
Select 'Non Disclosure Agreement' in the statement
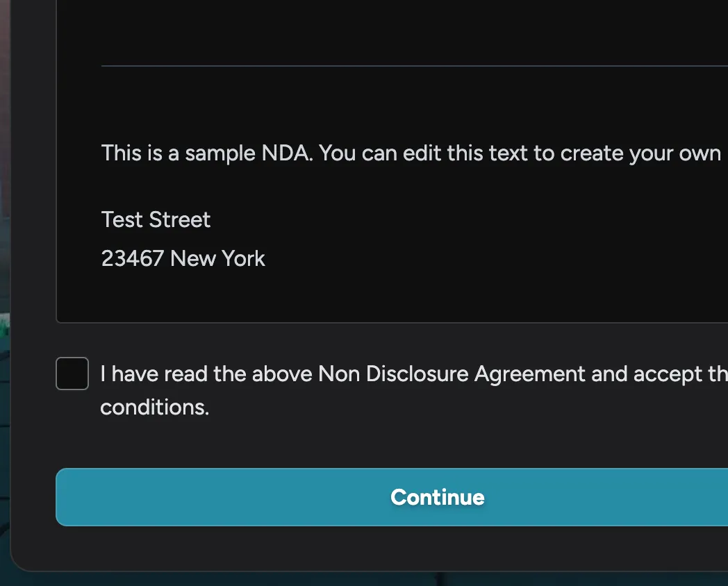click(x=452, y=374)
